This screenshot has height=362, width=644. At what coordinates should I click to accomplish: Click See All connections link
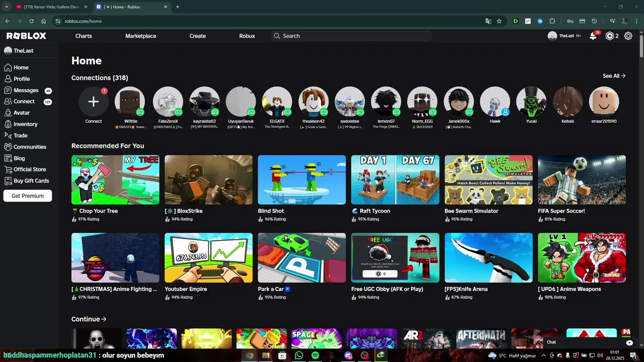point(614,76)
